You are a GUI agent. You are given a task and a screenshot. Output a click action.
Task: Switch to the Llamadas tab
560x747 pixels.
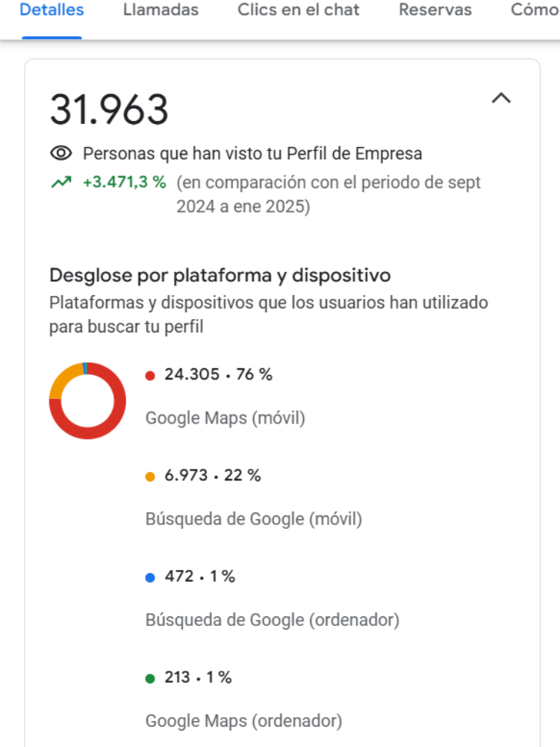[161, 10]
